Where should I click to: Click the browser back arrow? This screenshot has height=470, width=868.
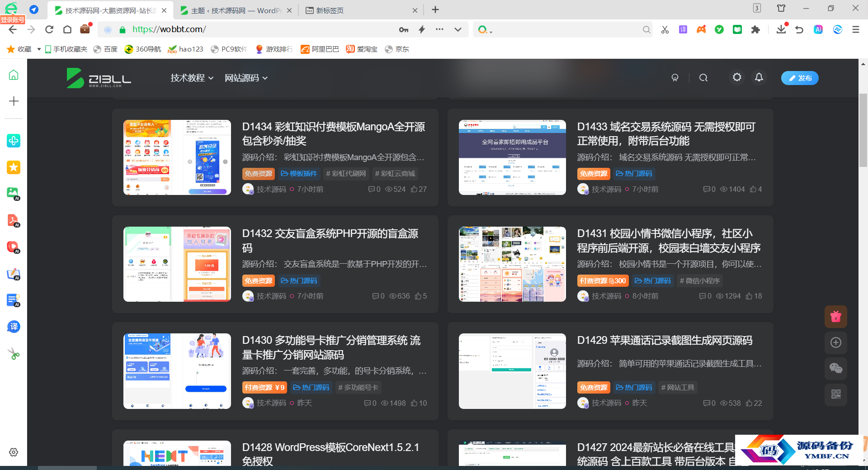13,29
